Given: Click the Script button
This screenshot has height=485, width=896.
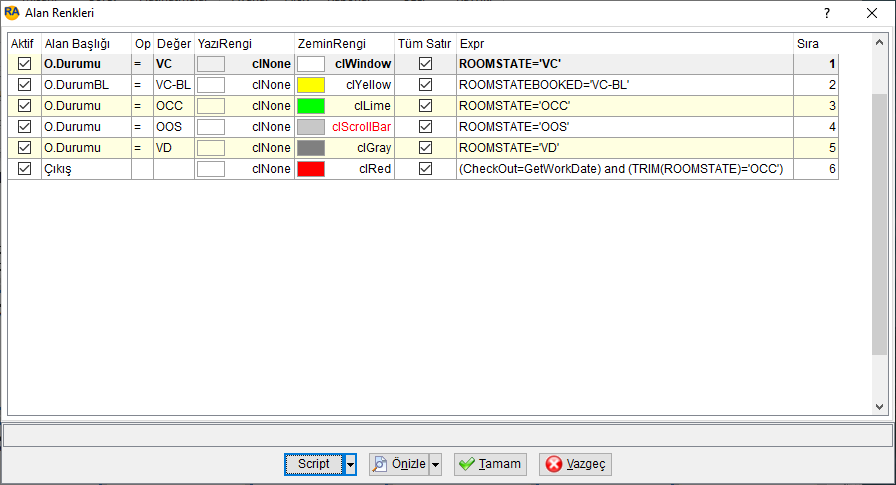Looking at the screenshot, I should [x=314, y=464].
